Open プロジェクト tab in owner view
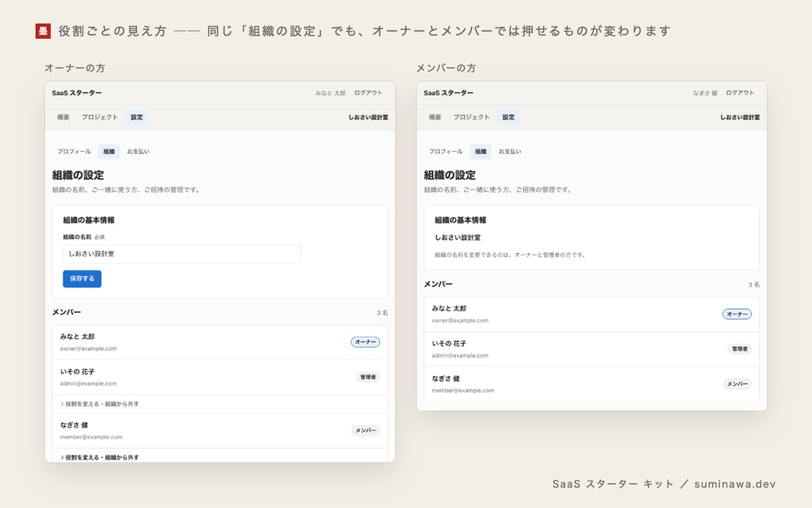 [x=99, y=117]
